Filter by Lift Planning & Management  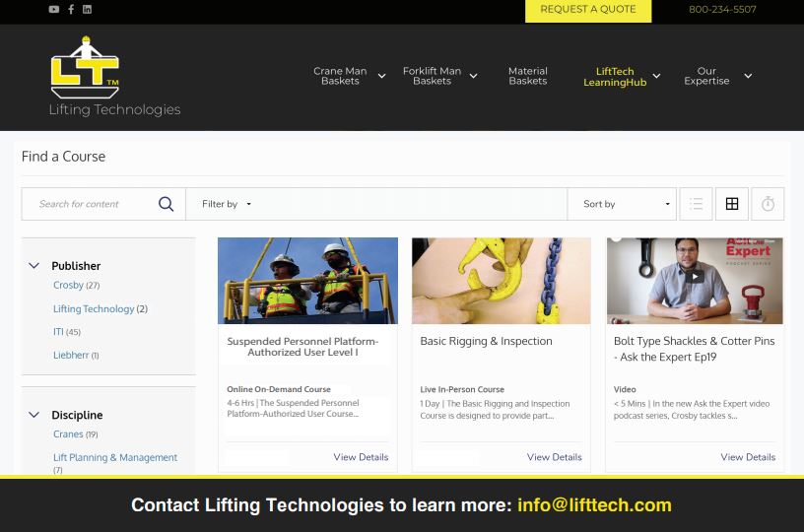coord(115,457)
